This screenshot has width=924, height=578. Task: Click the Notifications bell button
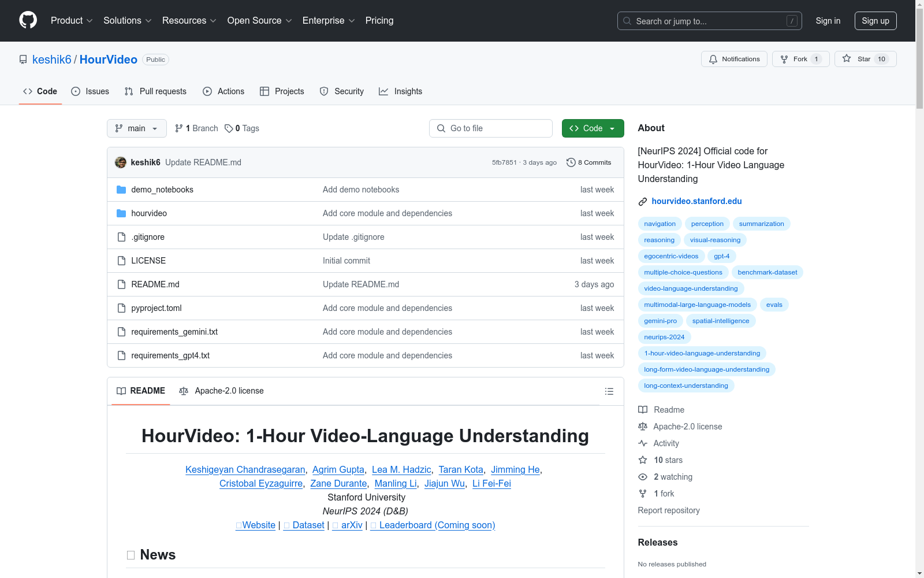[x=734, y=59]
